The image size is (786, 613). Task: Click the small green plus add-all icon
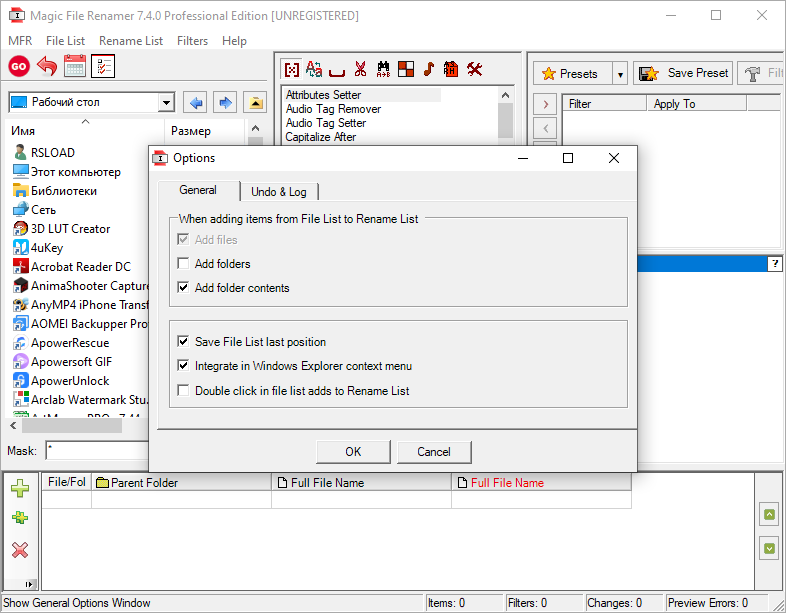pos(20,518)
